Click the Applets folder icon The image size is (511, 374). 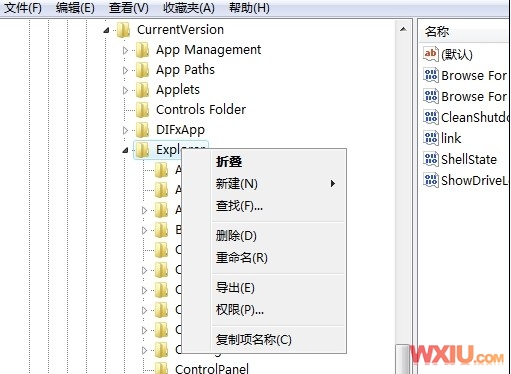coord(143,90)
